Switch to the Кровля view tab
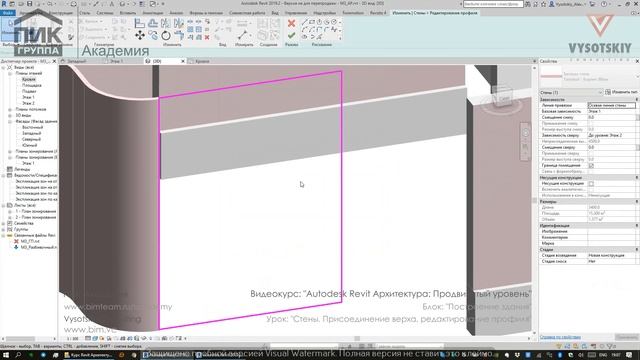Screen dimensions: 640x360 click(202, 61)
